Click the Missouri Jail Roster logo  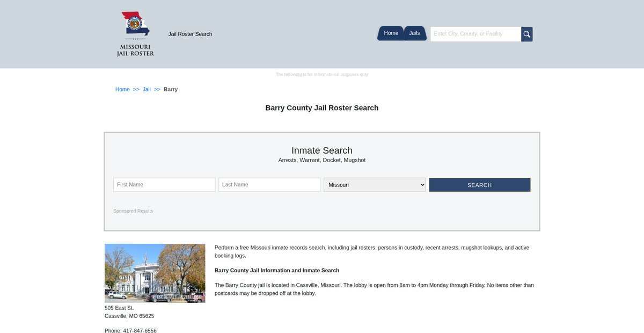click(x=135, y=34)
